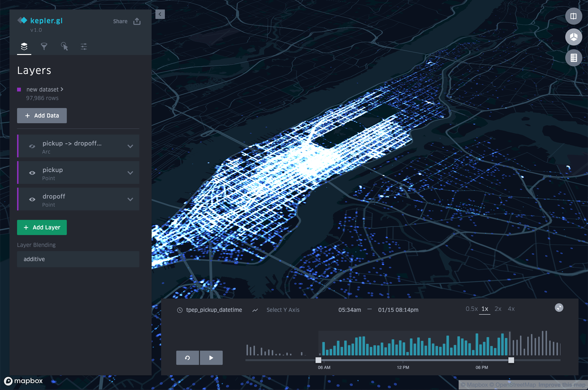Click the Add Layer button
The height and width of the screenshot is (390, 588).
pos(42,227)
